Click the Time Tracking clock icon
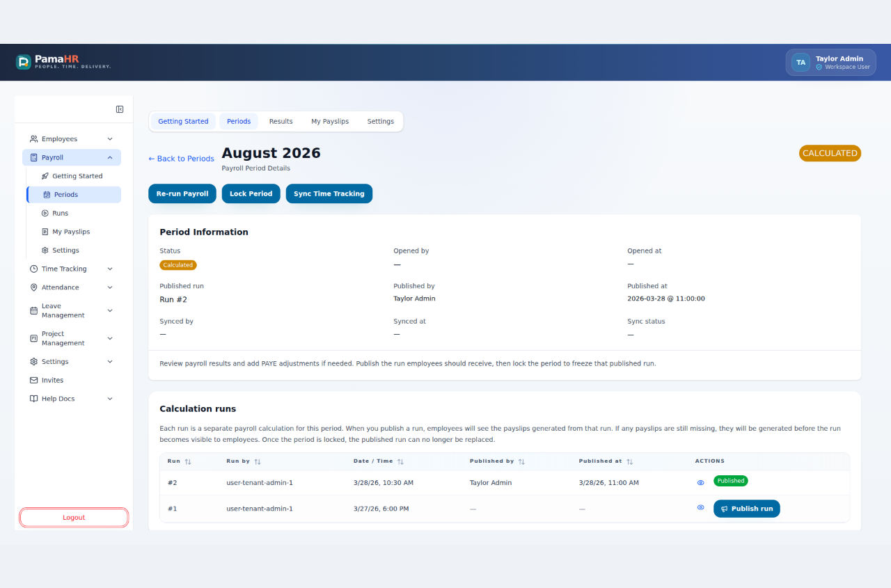 tap(34, 269)
